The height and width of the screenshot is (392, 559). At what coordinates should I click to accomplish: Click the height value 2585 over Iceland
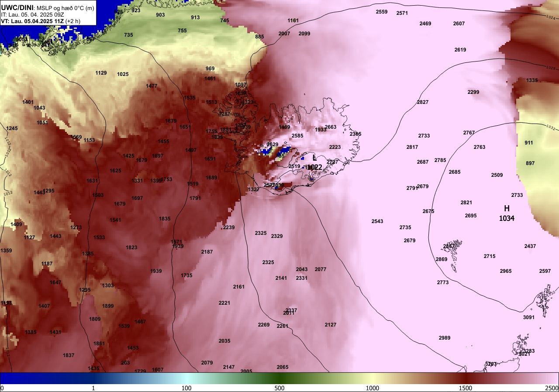(297, 136)
